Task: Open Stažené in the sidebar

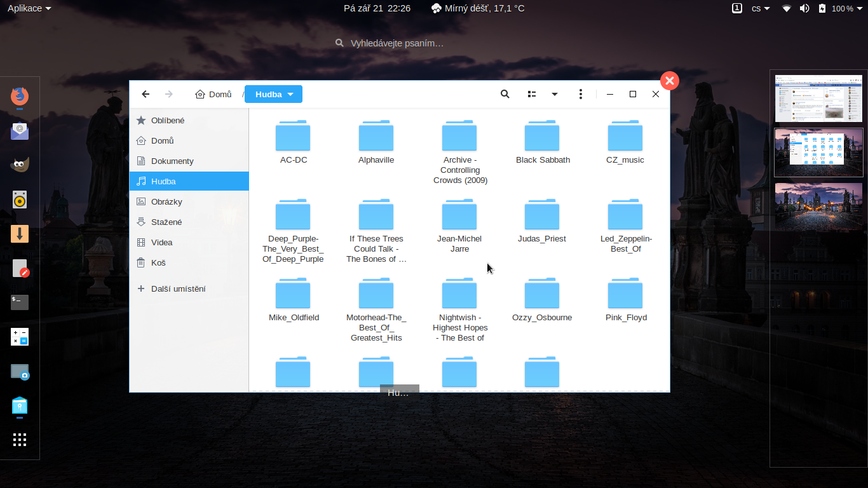Action: 189,222
